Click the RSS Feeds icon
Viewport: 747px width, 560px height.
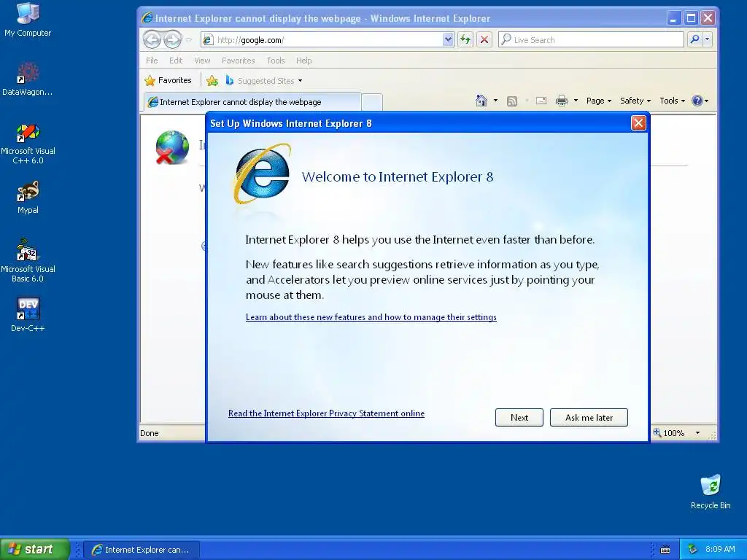512,101
